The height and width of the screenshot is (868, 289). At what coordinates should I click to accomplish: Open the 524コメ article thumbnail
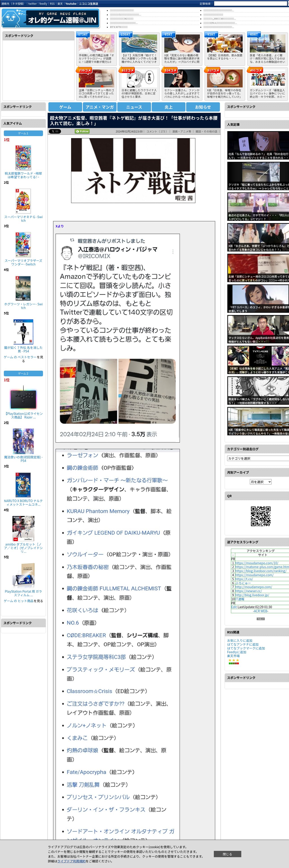(182, 78)
